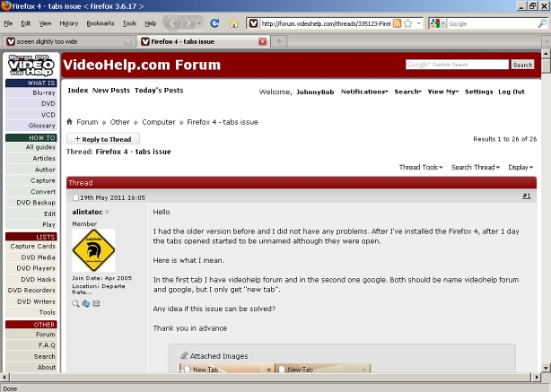The width and height of the screenshot is (551, 392).
Task: Open Today's Posts link
Action: click(x=159, y=91)
